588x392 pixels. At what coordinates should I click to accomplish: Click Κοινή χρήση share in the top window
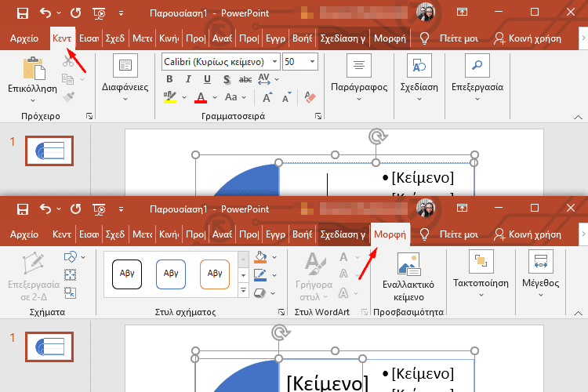tap(528, 38)
